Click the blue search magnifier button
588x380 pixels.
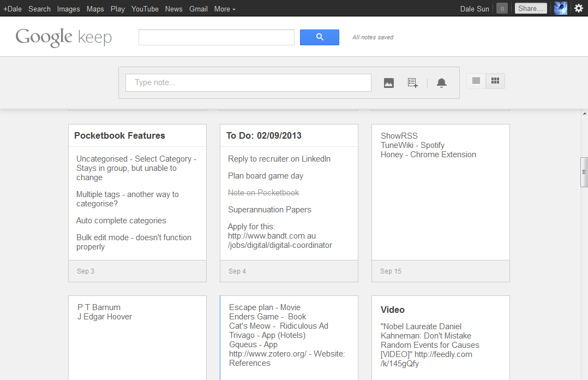coord(320,37)
